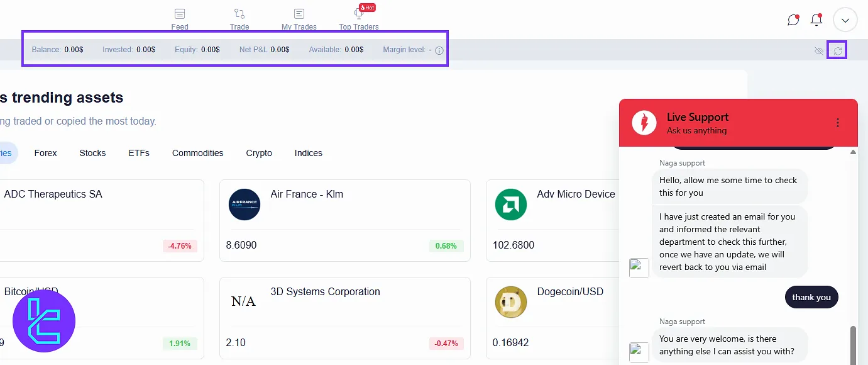The width and height of the screenshot is (868, 365).
Task: Open the notifications bell
Action: 816,20
